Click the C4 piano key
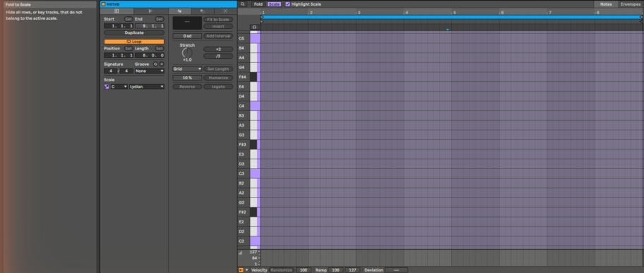Image resolution: width=644 pixels, height=273 pixels. click(255, 106)
